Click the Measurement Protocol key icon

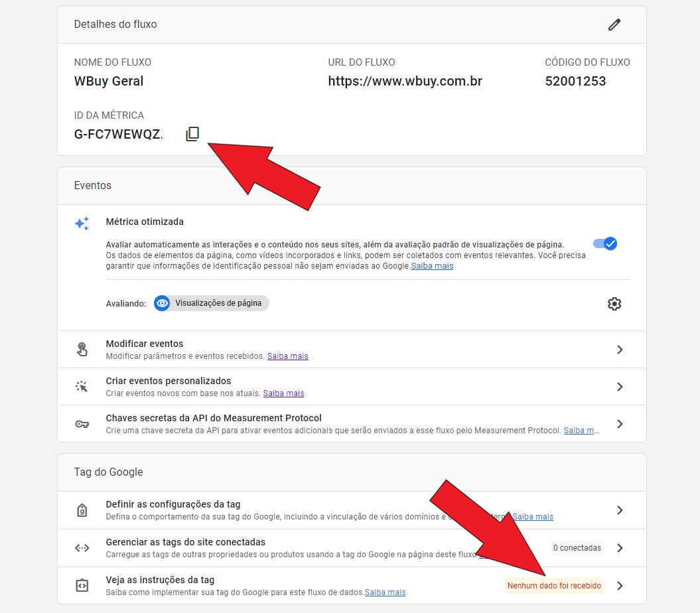82,424
